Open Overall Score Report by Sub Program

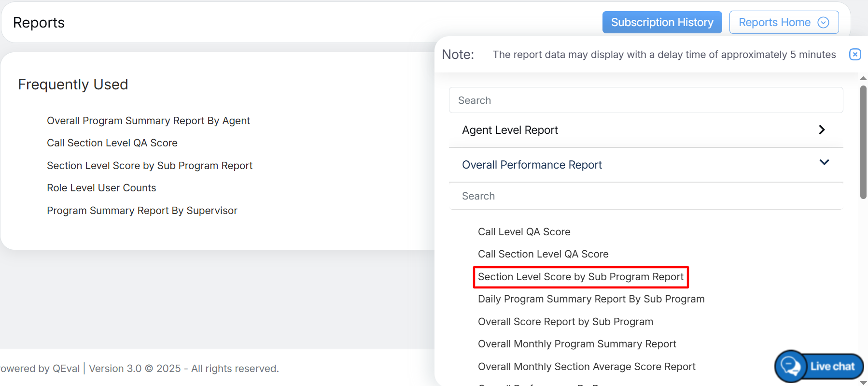(565, 322)
